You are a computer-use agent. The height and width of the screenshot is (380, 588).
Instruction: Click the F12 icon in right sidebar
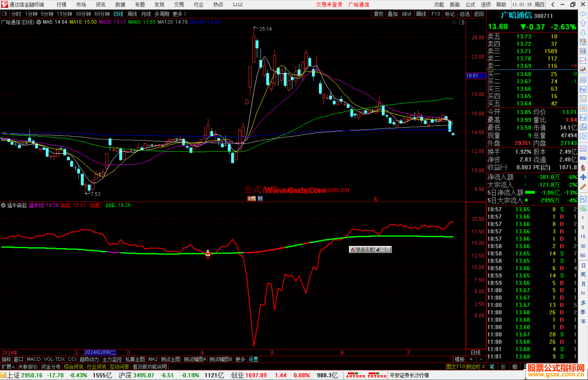[583, 118]
